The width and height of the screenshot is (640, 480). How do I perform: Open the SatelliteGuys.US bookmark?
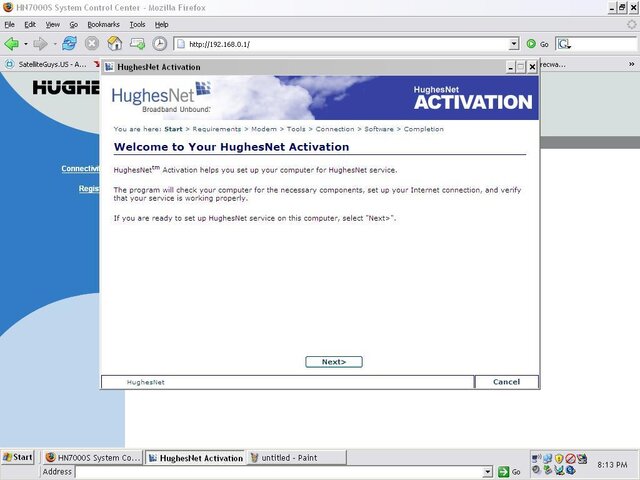point(47,64)
